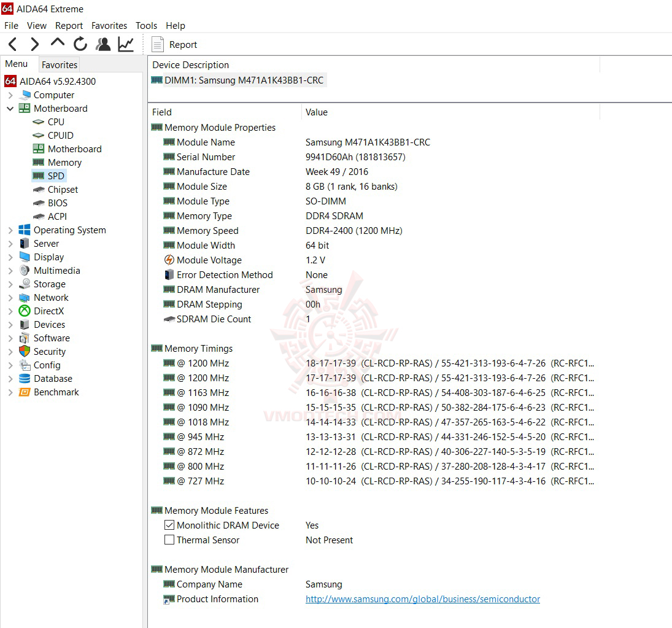Open the Samsung semiconductor product link
The height and width of the screenshot is (628, 672).
pos(423,599)
